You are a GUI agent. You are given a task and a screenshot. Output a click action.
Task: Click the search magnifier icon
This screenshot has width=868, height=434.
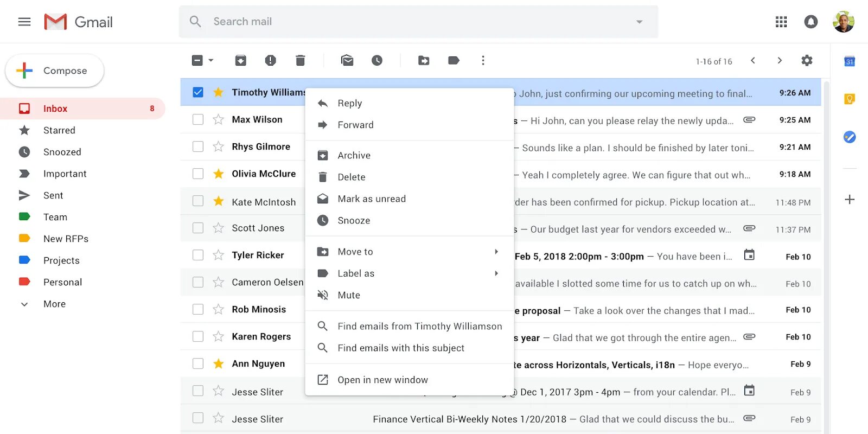coord(195,22)
